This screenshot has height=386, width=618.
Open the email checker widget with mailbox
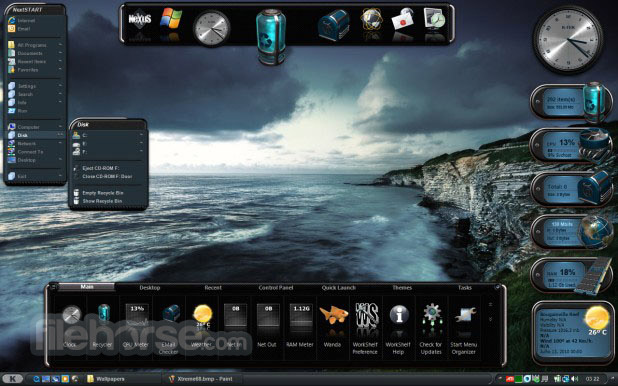[x=571, y=189]
